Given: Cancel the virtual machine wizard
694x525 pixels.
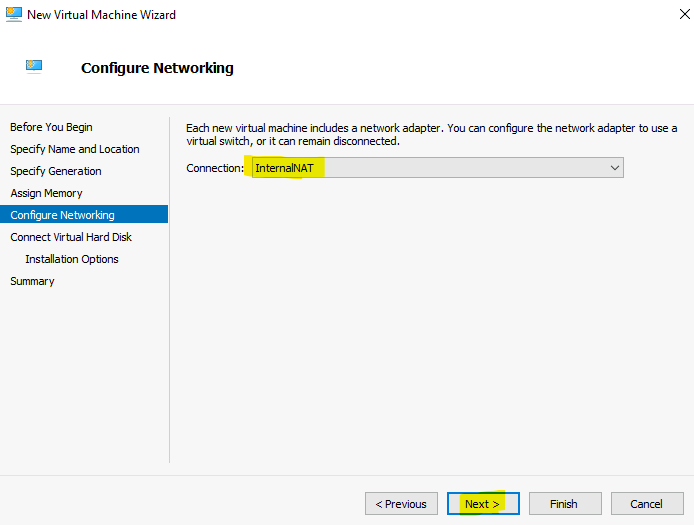Looking at the screenshot, I should tap(647, 504).
